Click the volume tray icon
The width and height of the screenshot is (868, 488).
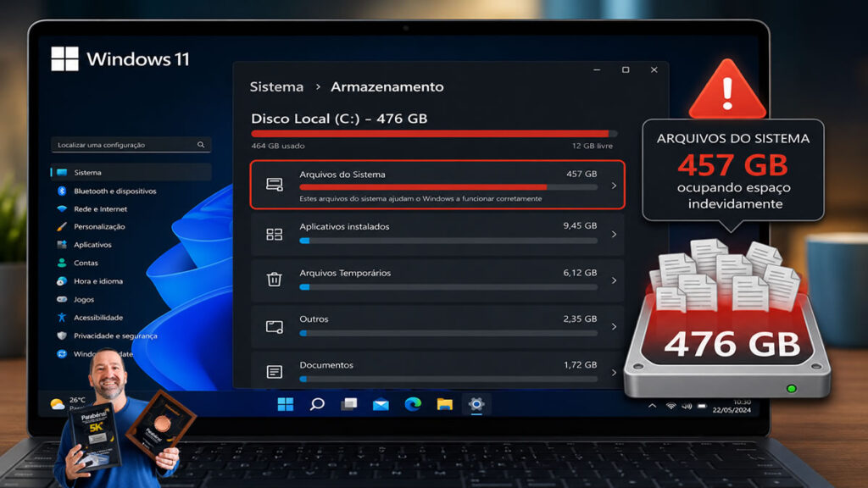[687, 406]
